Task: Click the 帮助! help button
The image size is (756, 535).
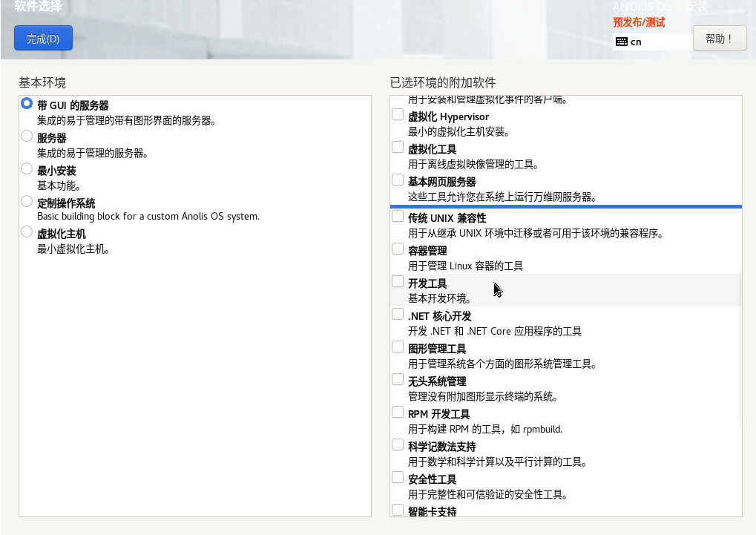Action: coord(719,39)
